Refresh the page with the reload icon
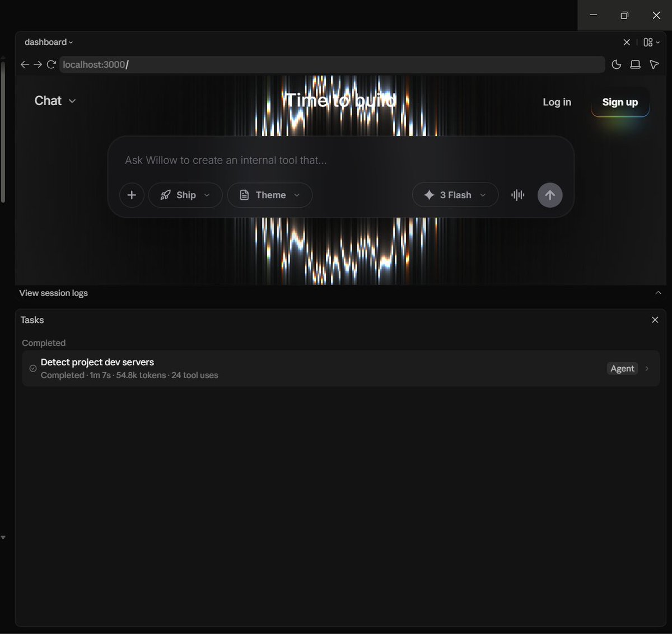This screenshot has height=634, width=672. 52,64
